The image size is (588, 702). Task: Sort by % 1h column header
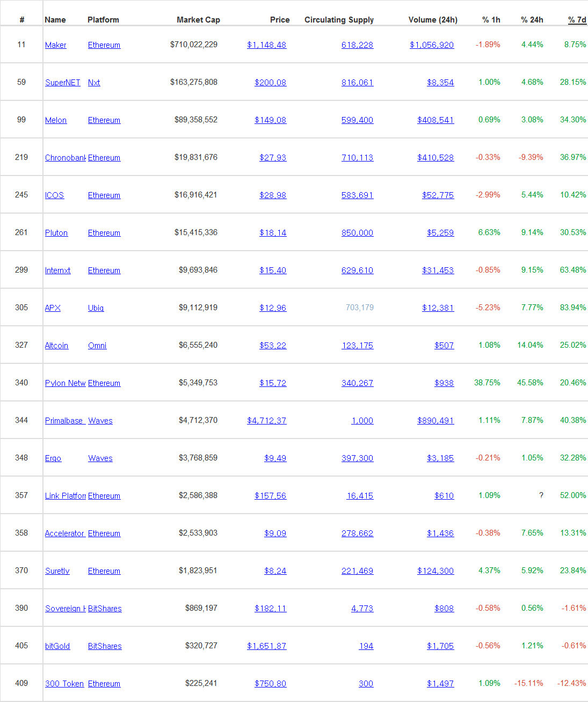pyautogui.click(x=491, y=20)
